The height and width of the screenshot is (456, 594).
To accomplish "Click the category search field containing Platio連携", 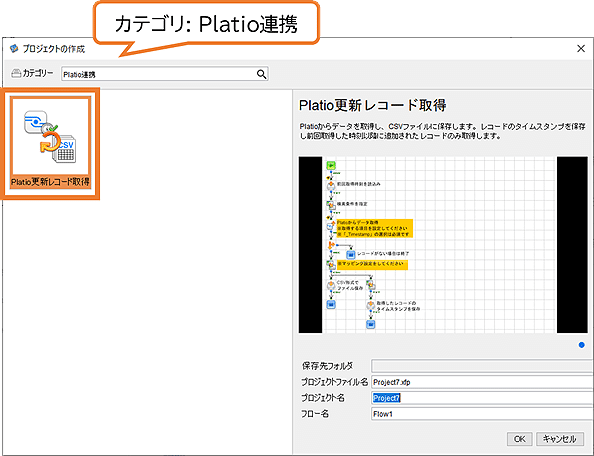I will pyautogui.click(x=165, y=74).
